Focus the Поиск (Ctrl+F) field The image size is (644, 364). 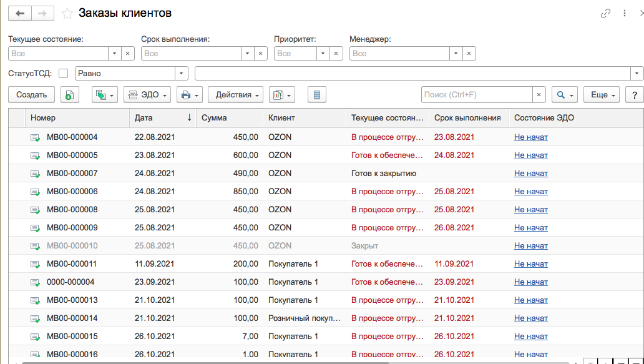(x=477, y=94)
